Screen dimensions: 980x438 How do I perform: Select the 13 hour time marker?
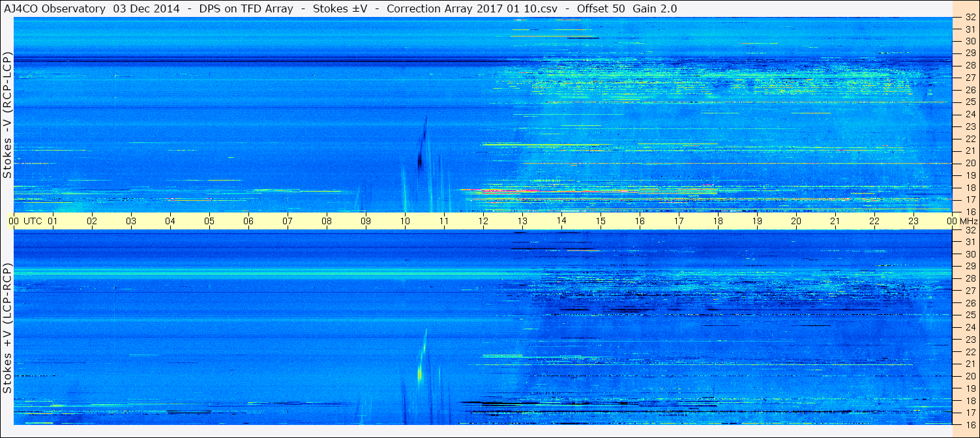pos(522,221)
